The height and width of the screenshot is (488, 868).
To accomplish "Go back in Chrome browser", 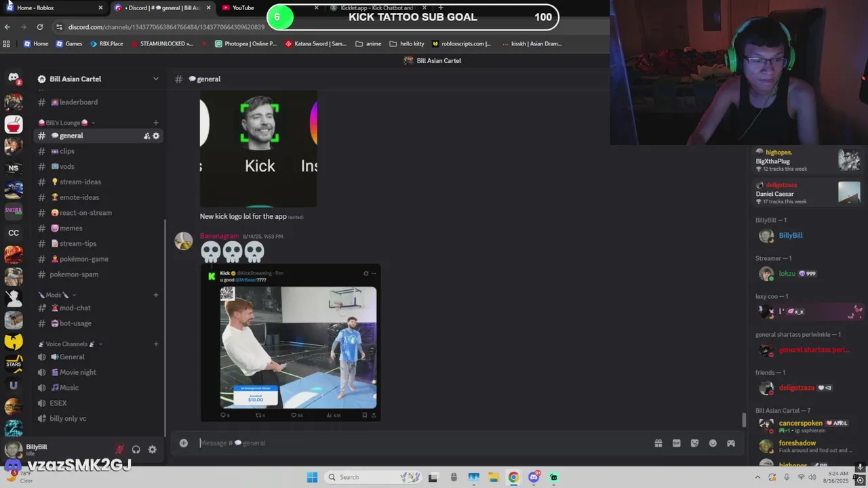I will (x=7, y=27).
